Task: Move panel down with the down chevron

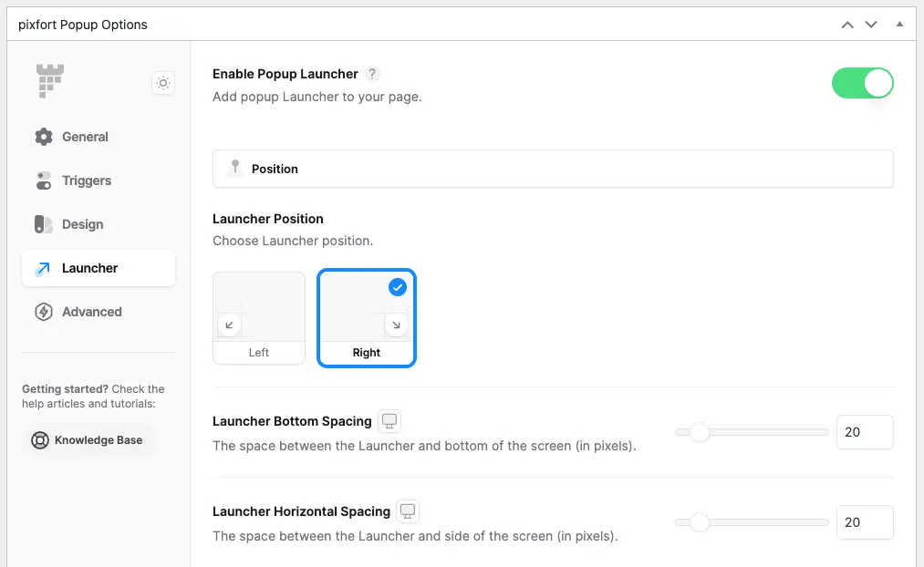Action: coord(871,25)
